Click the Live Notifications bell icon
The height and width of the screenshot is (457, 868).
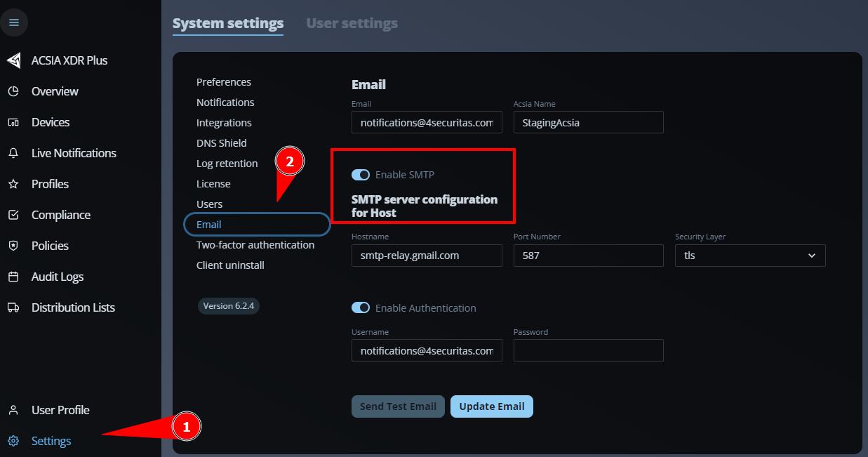pos(13,153)
